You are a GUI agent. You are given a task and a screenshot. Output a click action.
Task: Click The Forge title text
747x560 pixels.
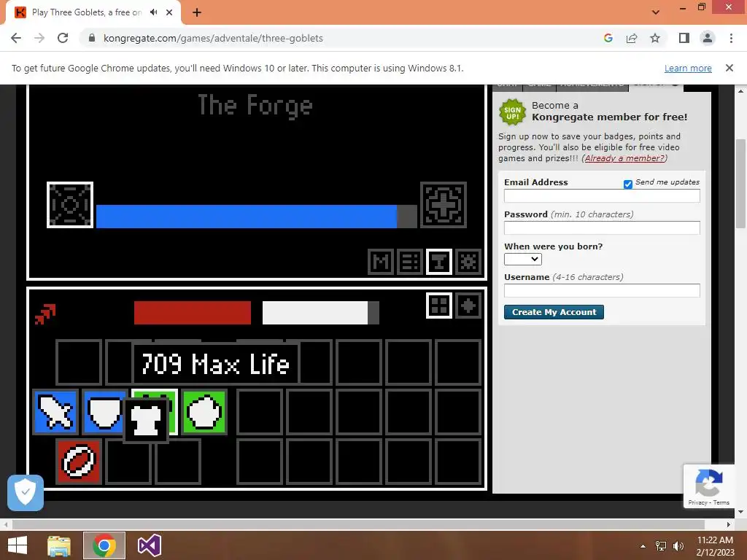click(255, 105)
